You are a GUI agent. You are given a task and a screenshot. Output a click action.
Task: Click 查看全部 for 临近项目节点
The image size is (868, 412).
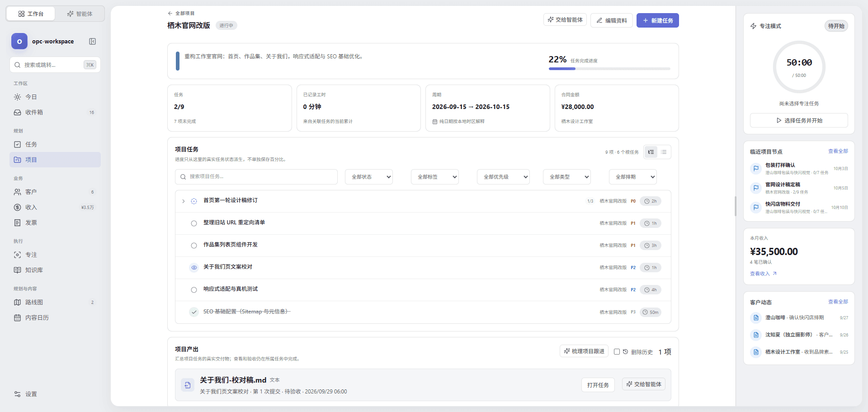(x=838, y=151)
